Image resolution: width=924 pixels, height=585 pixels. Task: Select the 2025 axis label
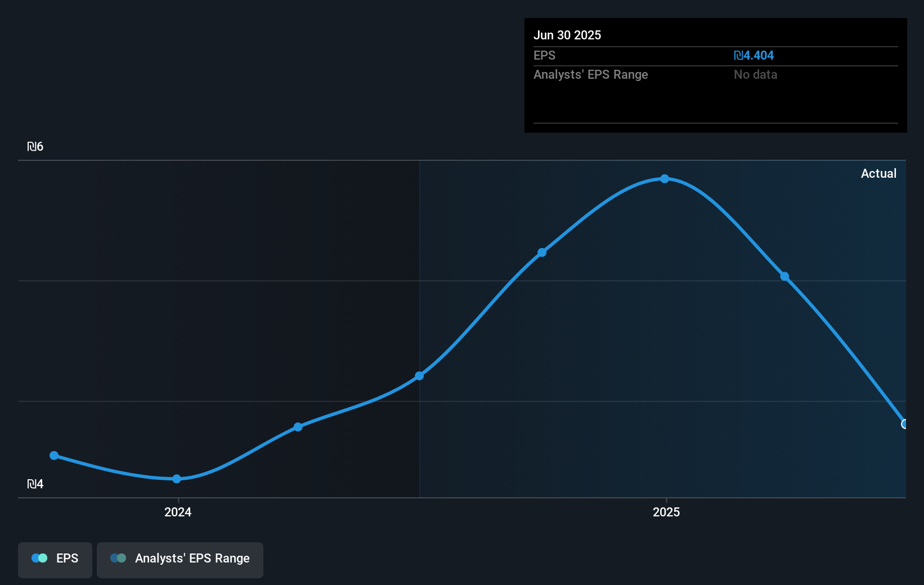coord(666,512)
